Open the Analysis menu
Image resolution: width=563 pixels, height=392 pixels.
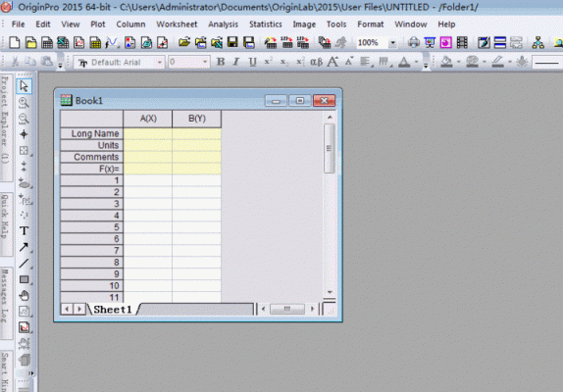pyautogui.click(x=223, y=24)
